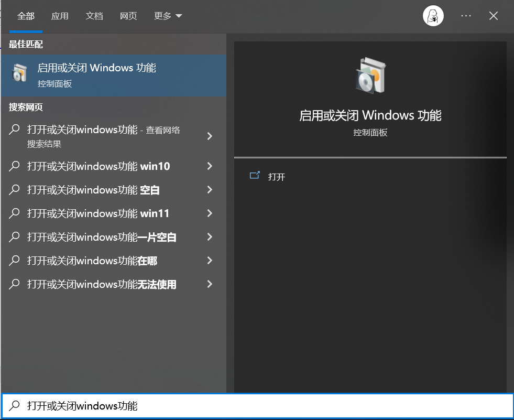Expand chevron for the 无法使用 suggestion

click(210, 285)
